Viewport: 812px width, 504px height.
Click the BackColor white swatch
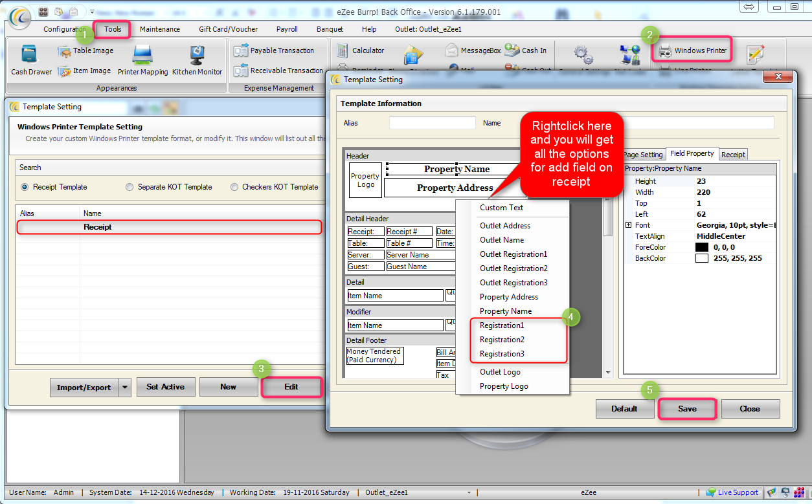coord(702,258)
